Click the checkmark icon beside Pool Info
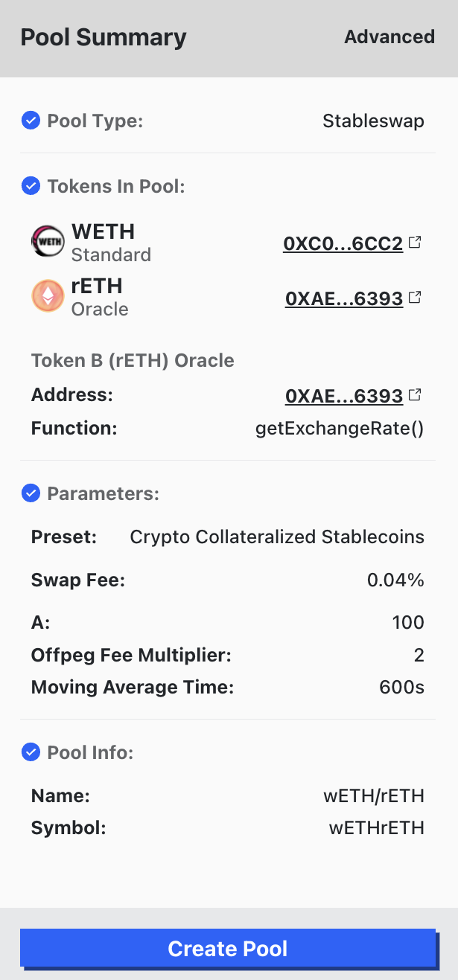 [31, 752]
